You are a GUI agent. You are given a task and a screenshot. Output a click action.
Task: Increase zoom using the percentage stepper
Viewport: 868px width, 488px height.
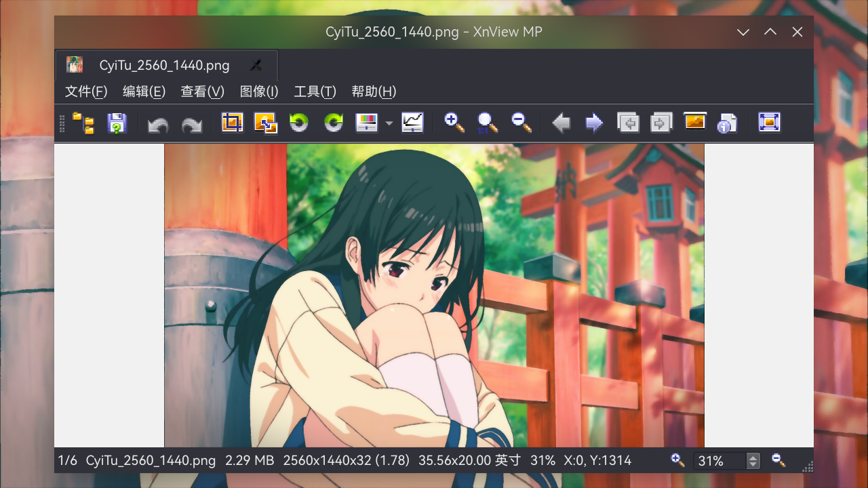pos(752,457)
